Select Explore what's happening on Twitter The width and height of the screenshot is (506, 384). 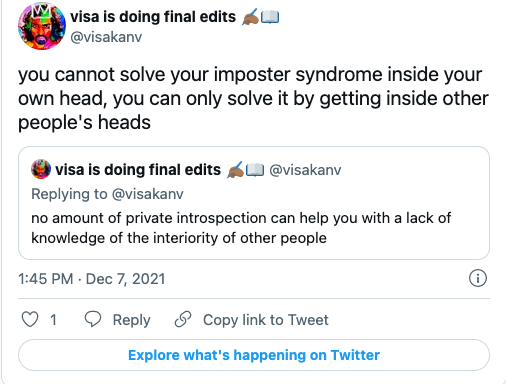(254, 355)
